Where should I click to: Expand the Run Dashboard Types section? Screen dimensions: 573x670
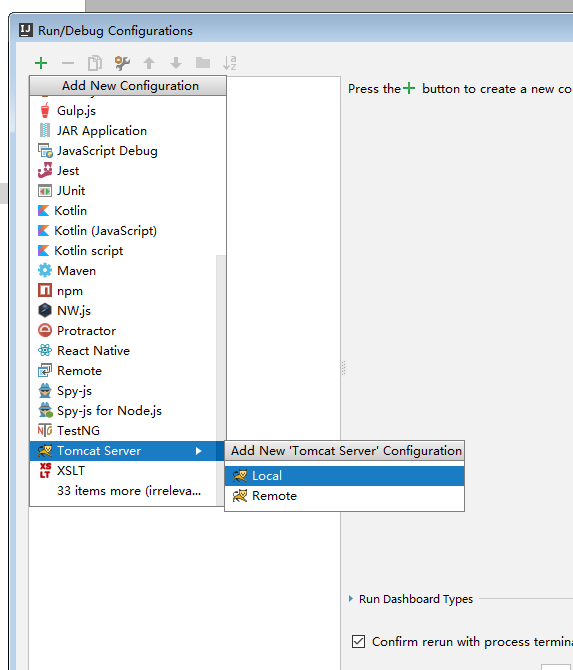point(351,599)
